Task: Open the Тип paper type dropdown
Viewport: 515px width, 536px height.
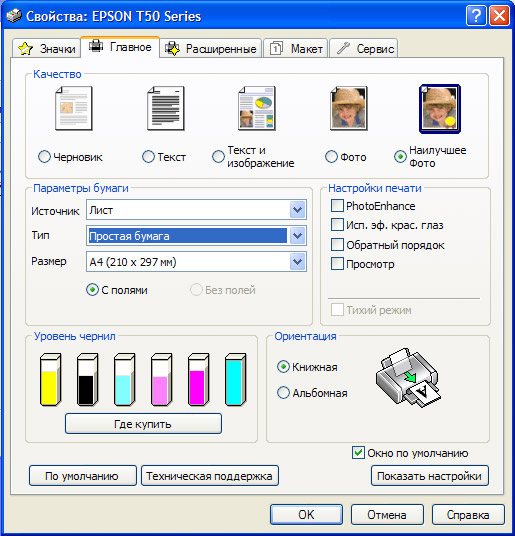Action: (x=297, y=236)
